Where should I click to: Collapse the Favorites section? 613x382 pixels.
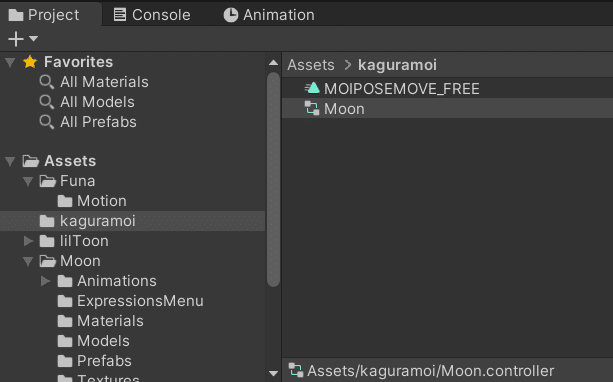coord(10,62)
